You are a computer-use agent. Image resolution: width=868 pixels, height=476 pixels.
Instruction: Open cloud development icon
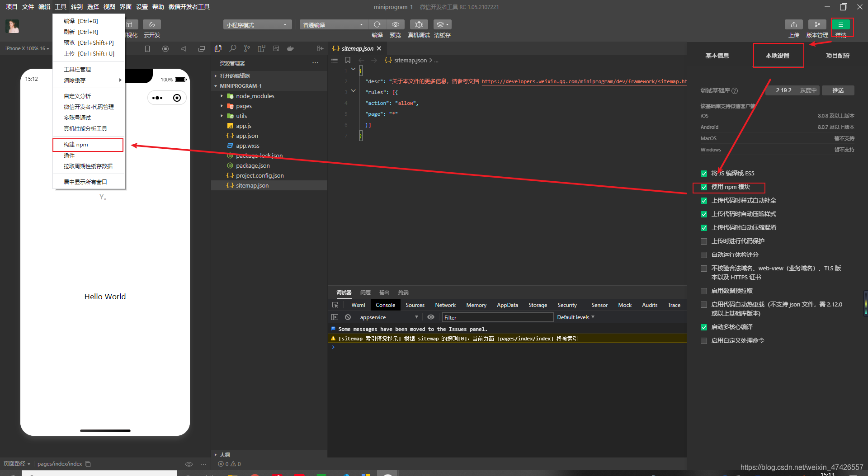[x=152, y=24]
